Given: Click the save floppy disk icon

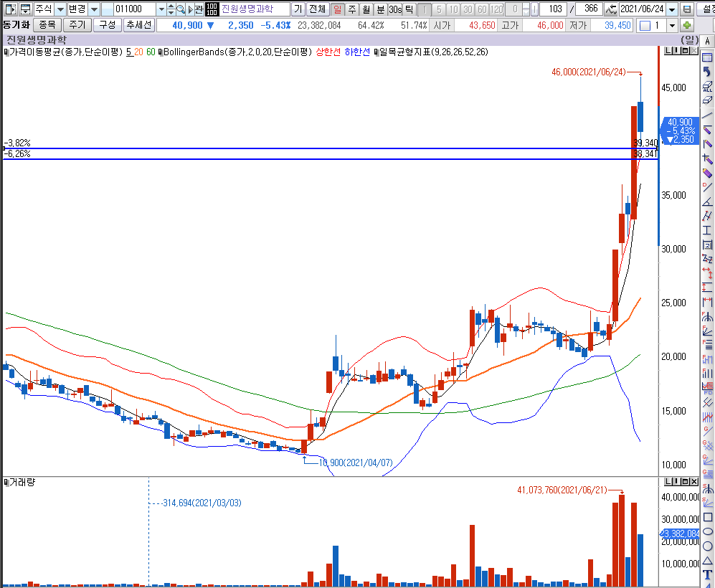Looking at the screenshot, I should 687,9.
